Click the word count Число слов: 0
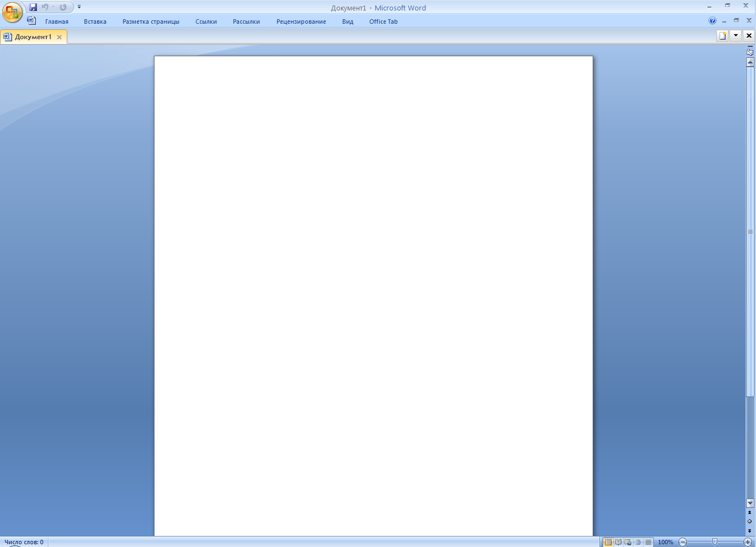This screenshot has height=547, width=756. (x=24, y=542)
